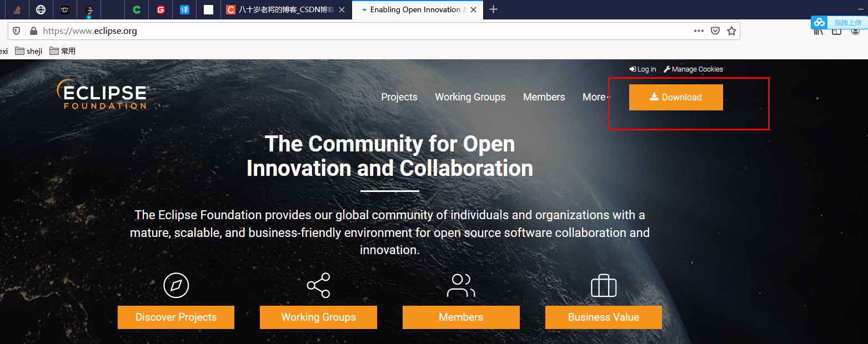Open a new browser tab
The image size is (868, 344).
[493, 9]
